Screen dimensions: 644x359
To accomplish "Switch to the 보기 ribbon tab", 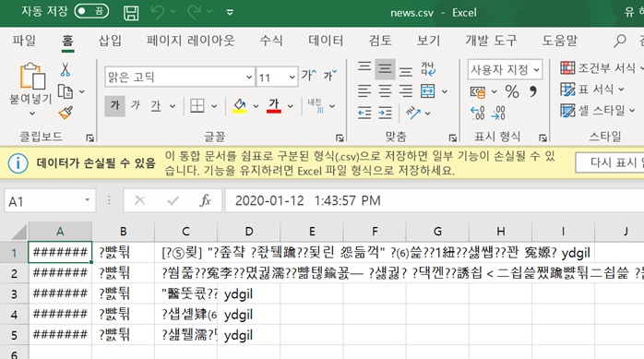I will tap(428, 41).
